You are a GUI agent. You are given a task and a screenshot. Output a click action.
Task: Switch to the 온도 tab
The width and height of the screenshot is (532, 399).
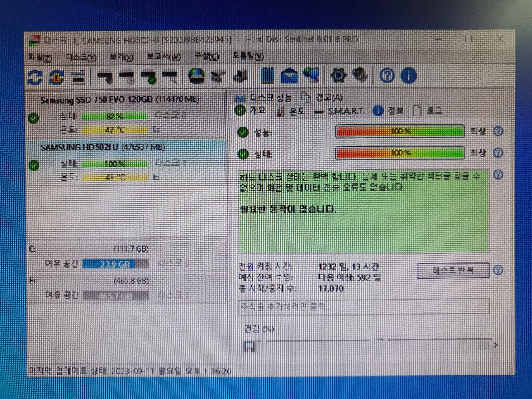click(291, 111)
